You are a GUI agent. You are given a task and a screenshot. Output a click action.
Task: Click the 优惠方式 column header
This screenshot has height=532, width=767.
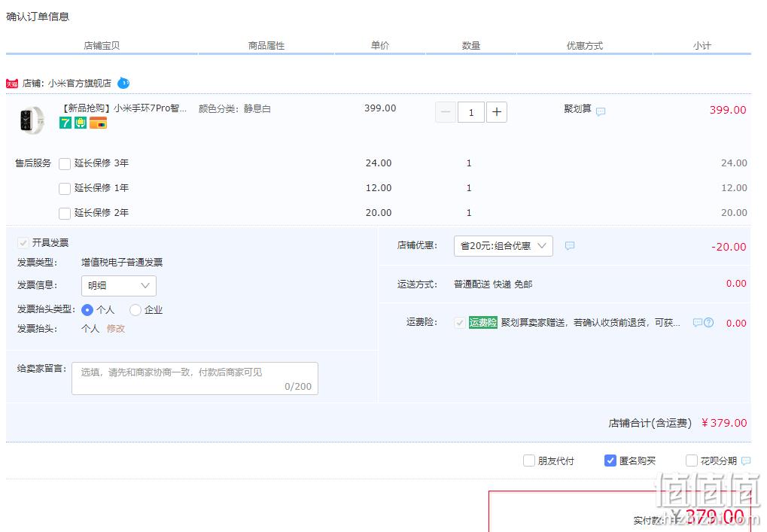585,45
